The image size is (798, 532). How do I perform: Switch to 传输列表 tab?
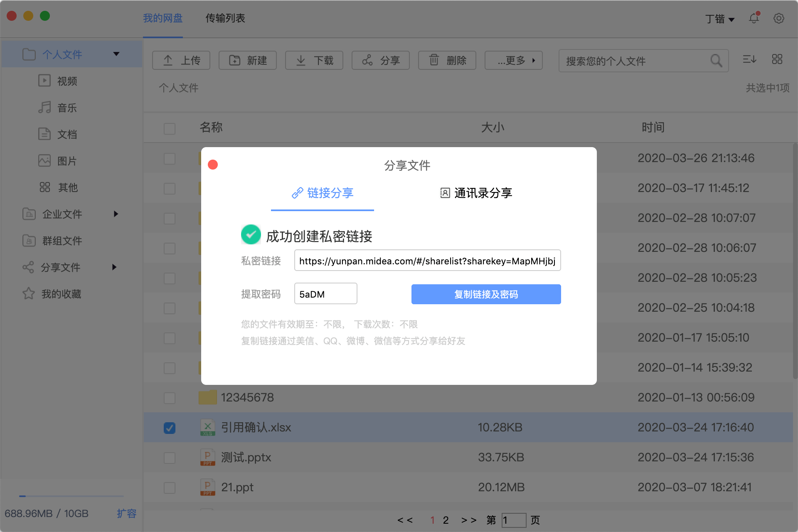(225, 18)
